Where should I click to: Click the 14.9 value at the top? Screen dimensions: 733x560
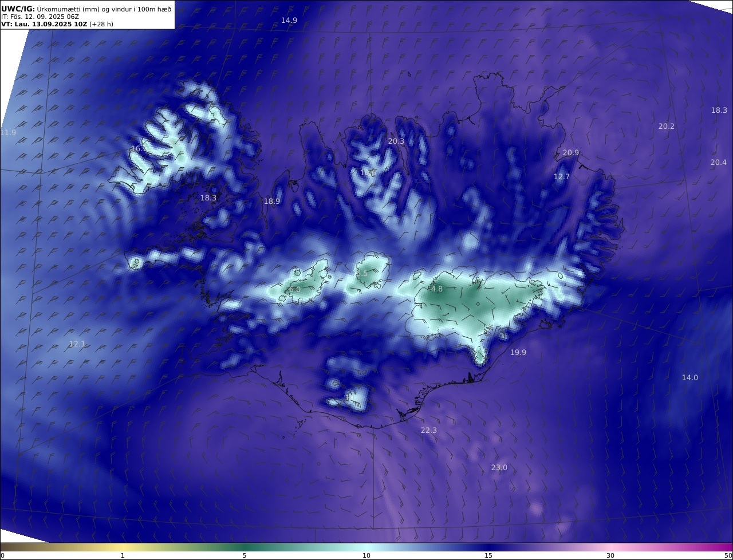click(x=289, y=21)
